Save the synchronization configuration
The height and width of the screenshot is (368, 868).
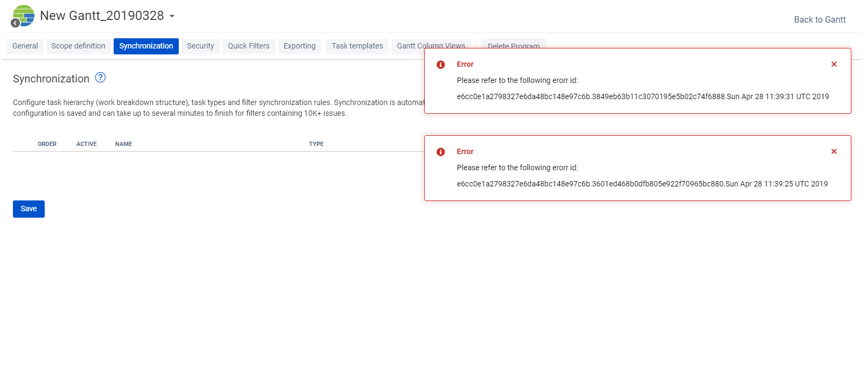(x=29, y=209)
